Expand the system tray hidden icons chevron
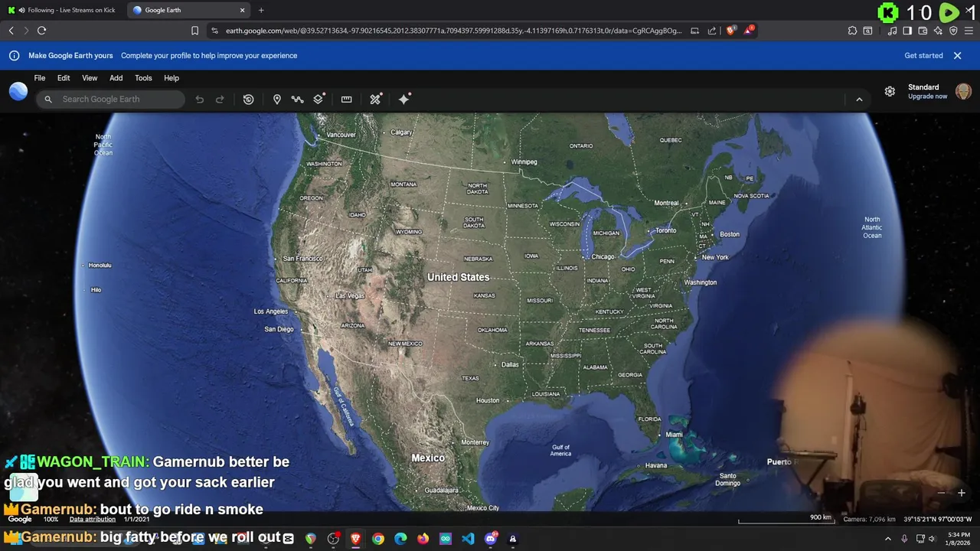Screen dimensions: 980x551 click(x=888, y=539)
